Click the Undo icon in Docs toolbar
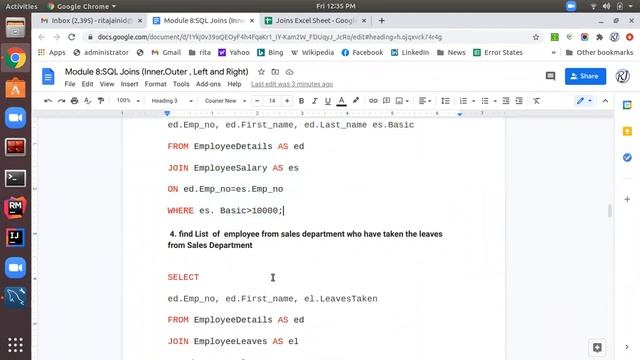The width and height of the screenshot is (640, 360). (x=48, y=101)
